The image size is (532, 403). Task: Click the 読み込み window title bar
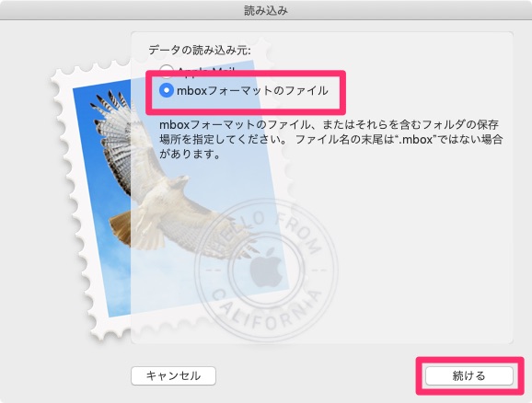click(266, 10)
